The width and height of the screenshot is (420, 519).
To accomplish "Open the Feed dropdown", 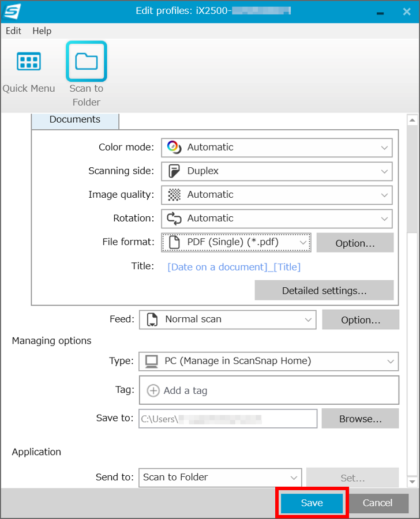I will (x=228, y=319).
